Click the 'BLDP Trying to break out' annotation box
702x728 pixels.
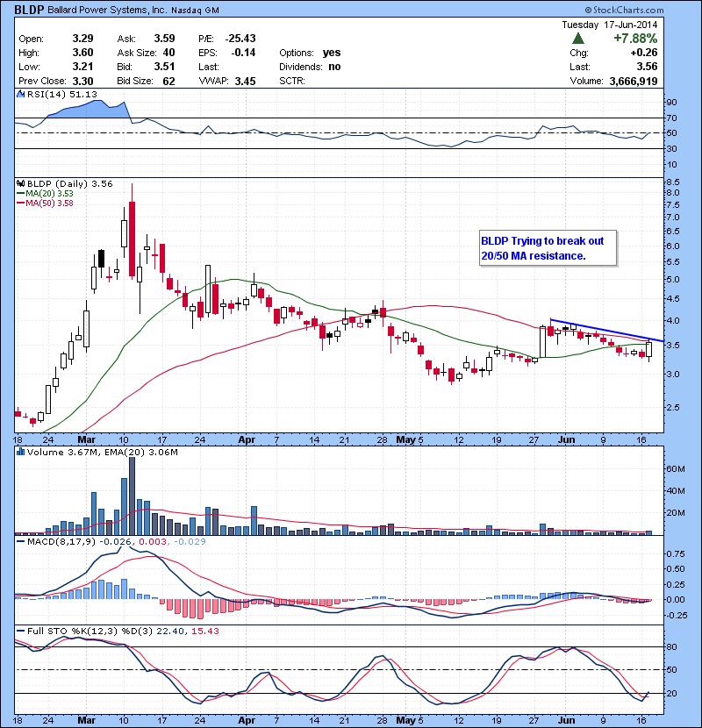(548, 248)
